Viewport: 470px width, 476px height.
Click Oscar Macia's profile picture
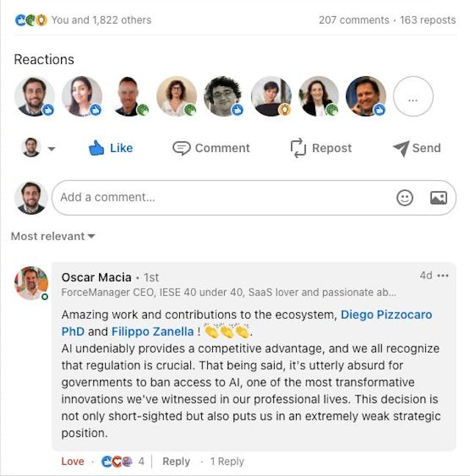[x=32, y=283]
